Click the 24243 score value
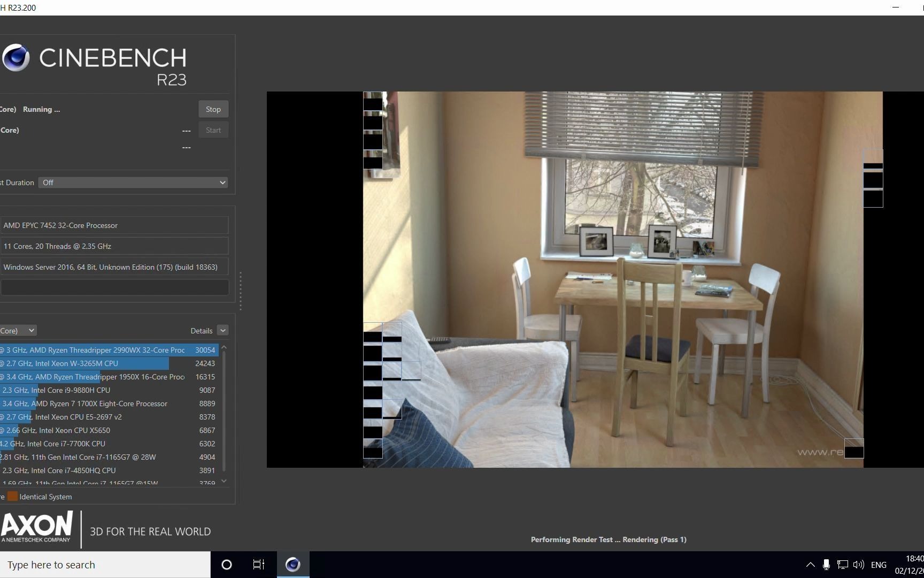 205,363
